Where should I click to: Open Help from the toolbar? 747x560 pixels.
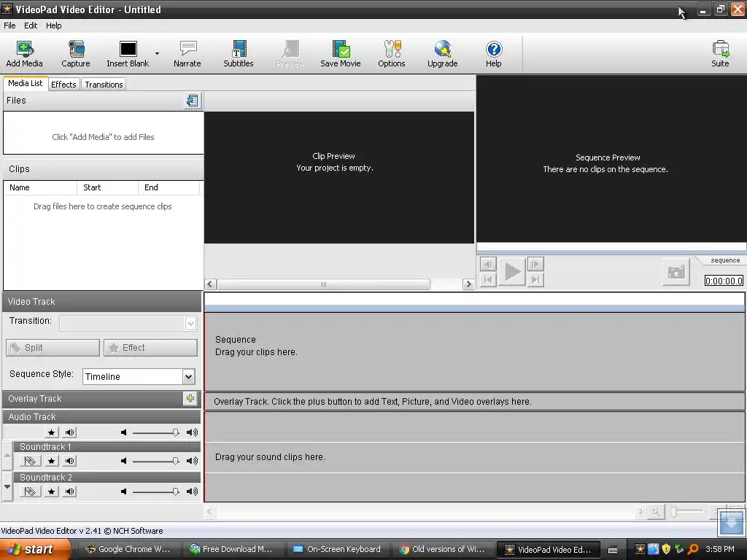pyautogui.click(x=494, y=53)
